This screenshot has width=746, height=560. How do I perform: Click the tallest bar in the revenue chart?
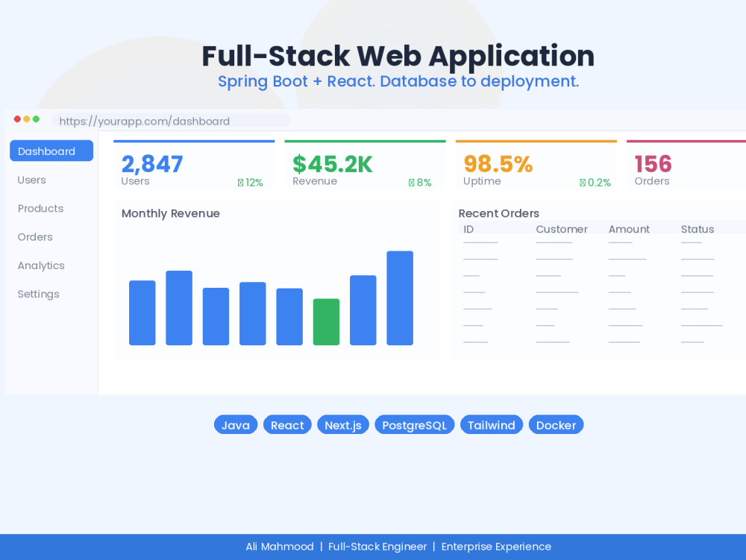pyautogui.click(x=400, y=298)
